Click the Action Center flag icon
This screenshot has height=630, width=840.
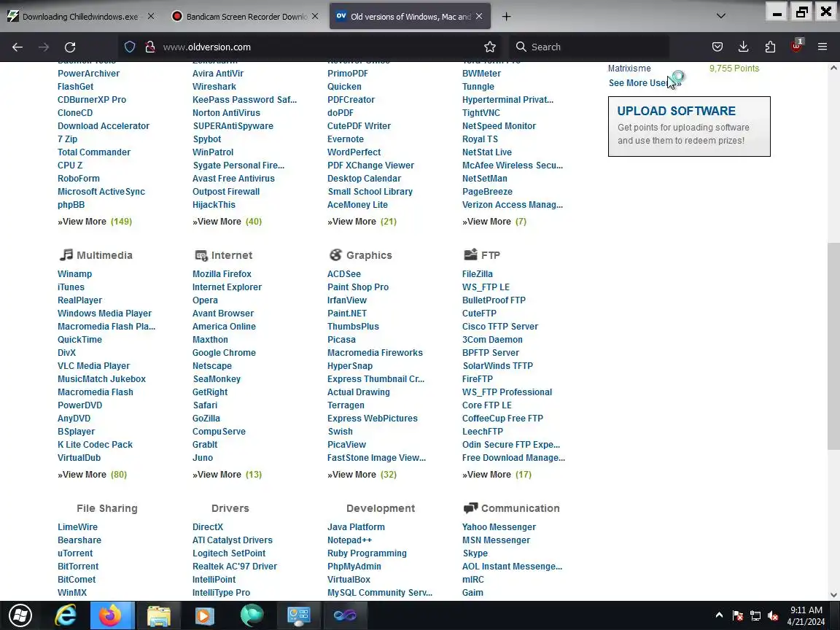point(738,616)
